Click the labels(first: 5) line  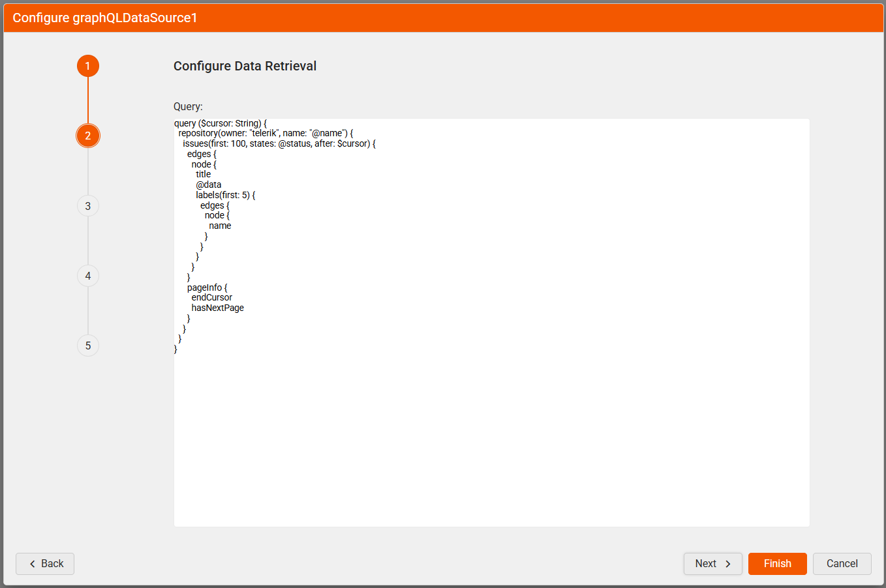(225, 195)
